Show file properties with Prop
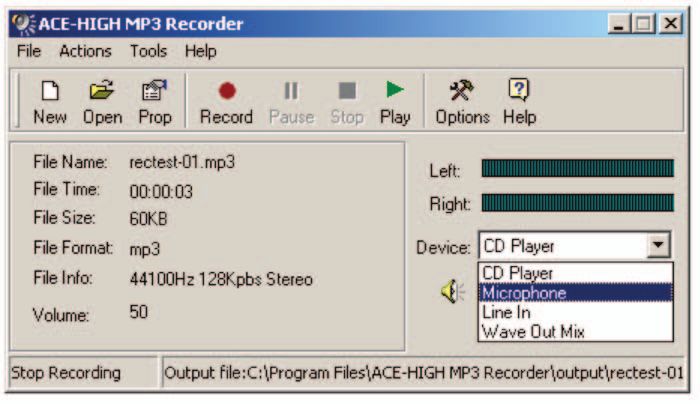Viewport: 700px width, 404px height. coord(154,102)
